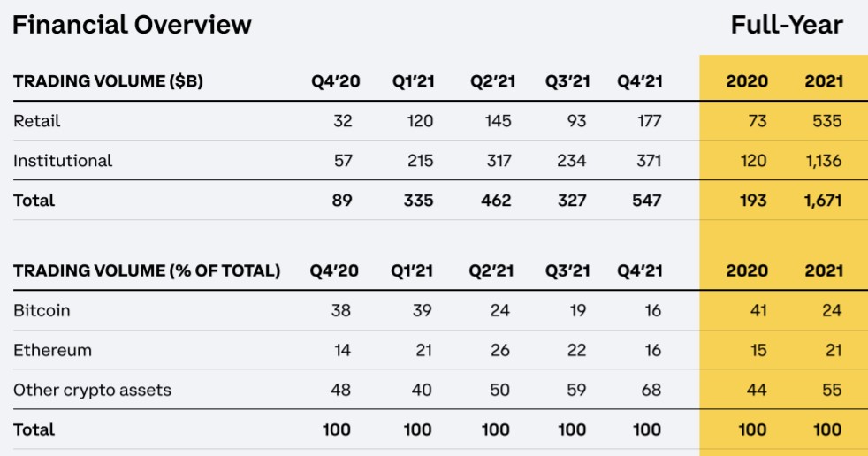This screenshot has width=868, height=456.
Task: Click the 1,671 full-year total cell
Action: click(x=823, y=201)
